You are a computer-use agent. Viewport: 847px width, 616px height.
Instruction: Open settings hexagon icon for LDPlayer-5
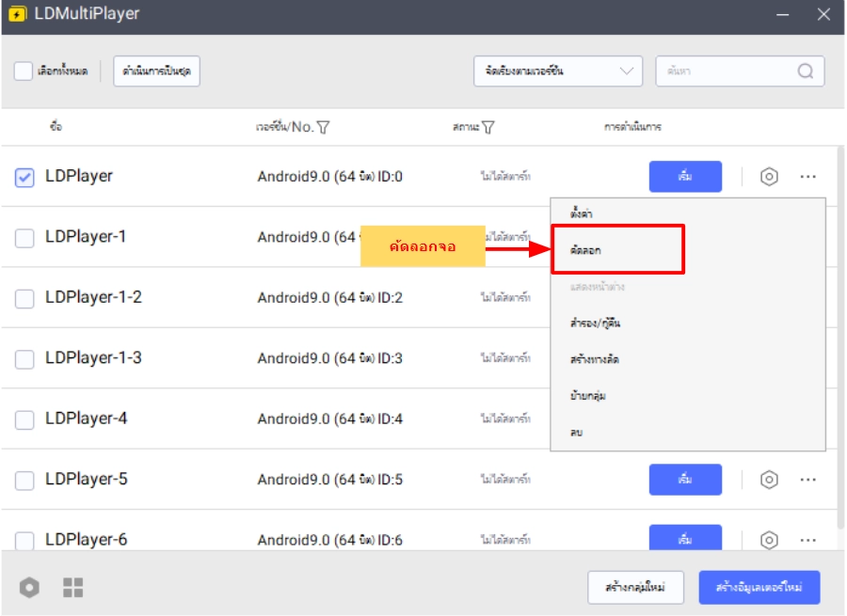coord(769,480)
